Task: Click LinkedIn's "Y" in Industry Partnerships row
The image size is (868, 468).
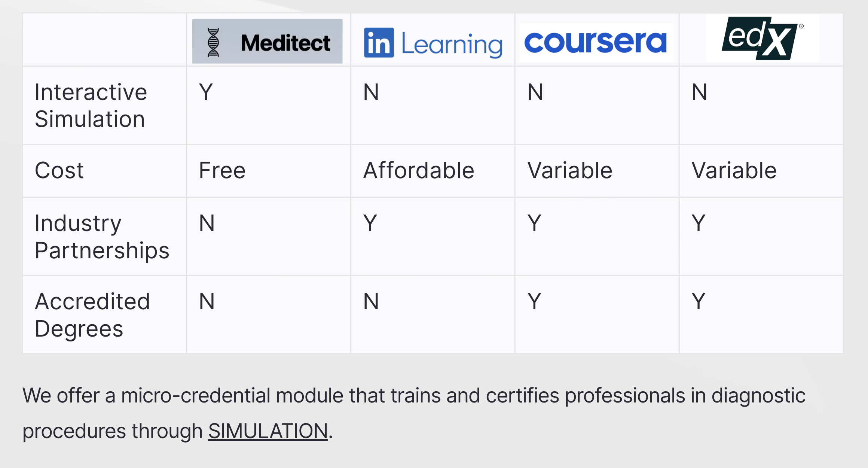Action: point(370,223)
